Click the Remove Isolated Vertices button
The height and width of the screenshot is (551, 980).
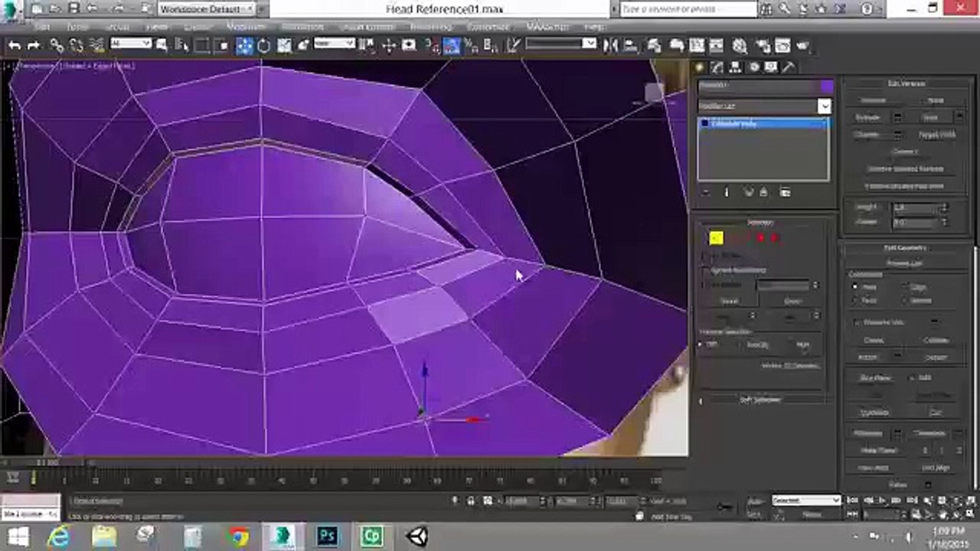point(905,168)
